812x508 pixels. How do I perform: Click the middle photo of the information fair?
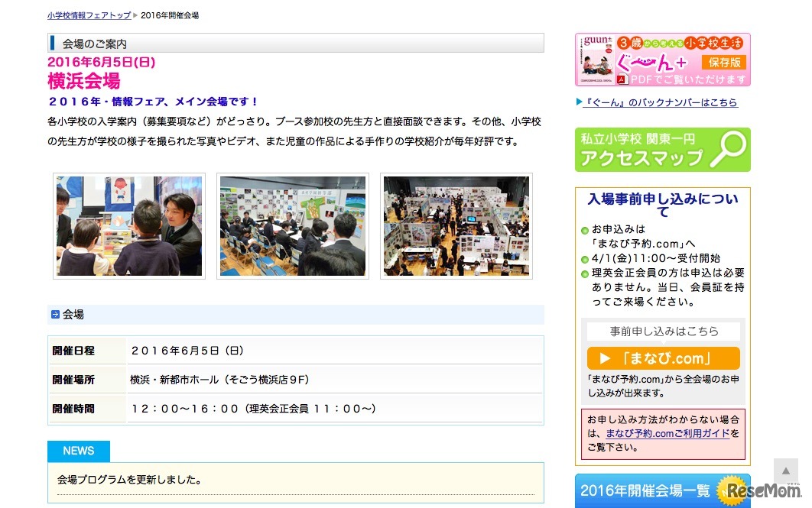pyautogui.click(x=292, y=225)
